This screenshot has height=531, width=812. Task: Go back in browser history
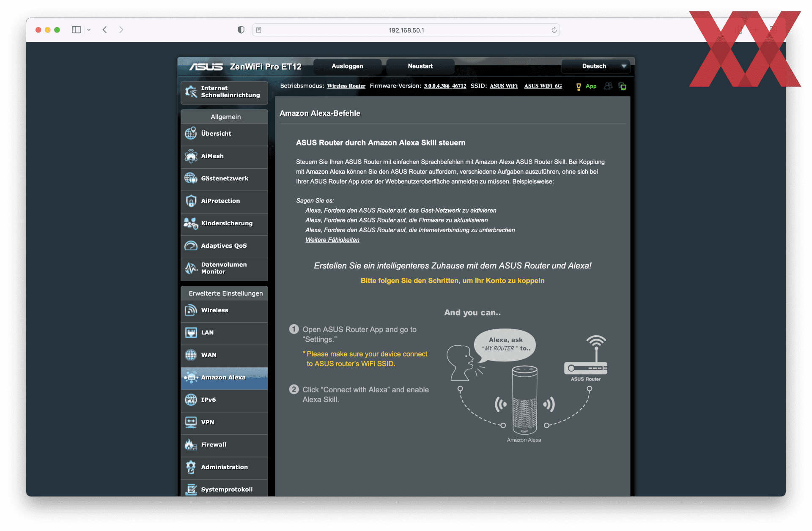tap(104, 30)
